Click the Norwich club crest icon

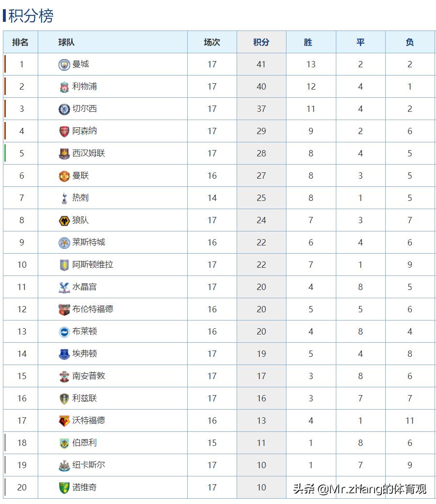pyautogui.click(x=64, y=488)
